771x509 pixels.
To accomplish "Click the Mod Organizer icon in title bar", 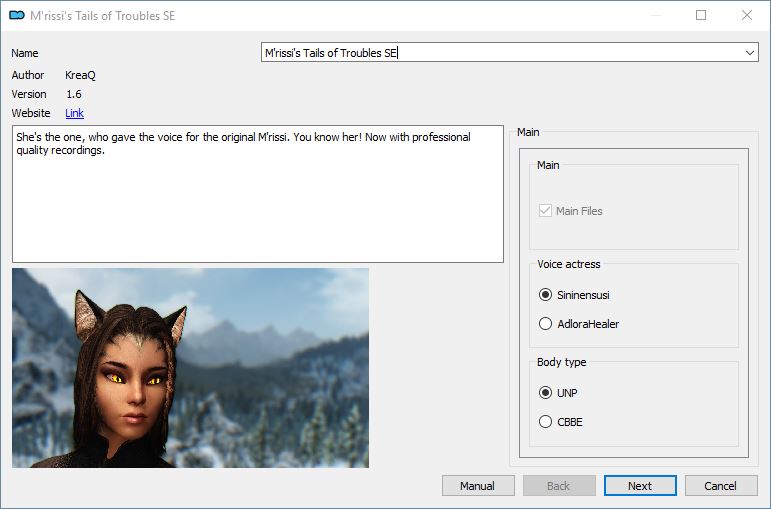I will tap(17, 15).
